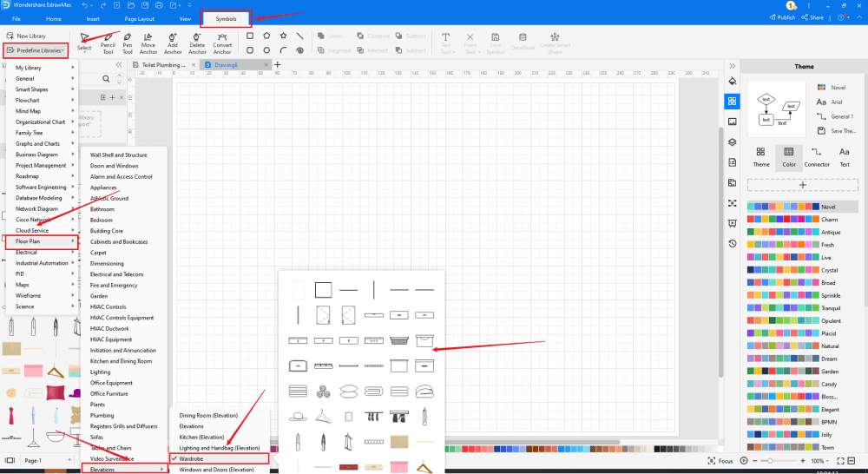
Task: Click the canvas vertical scrollbar
Action: tap(720, 252)
